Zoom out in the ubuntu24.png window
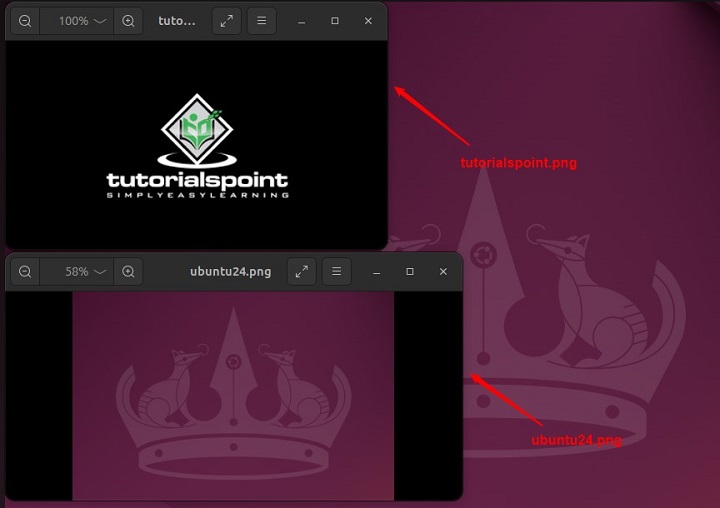This screenshot has height=508, width=720. click(x=25, y=271)
